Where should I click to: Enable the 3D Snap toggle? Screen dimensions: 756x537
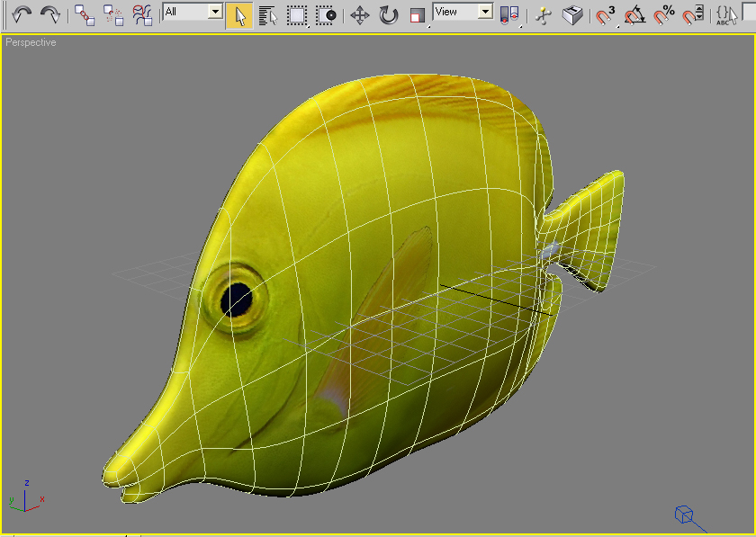click(603, 13)
